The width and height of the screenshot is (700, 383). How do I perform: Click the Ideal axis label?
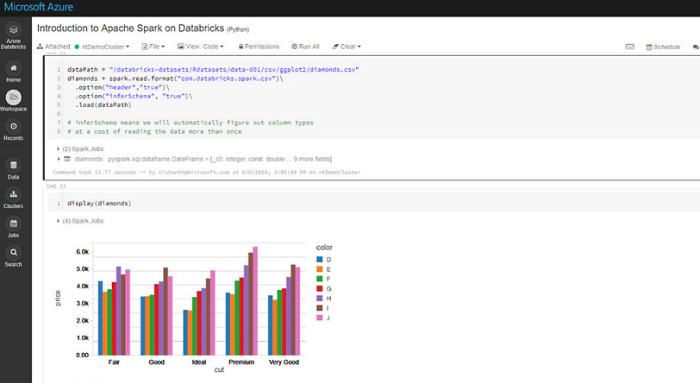click(x=199, y=362)
